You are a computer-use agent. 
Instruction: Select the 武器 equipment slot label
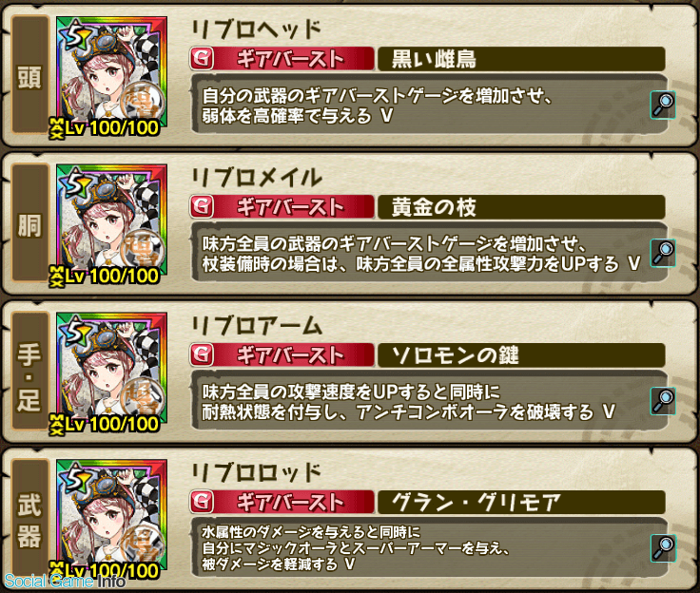pos(29,519)
